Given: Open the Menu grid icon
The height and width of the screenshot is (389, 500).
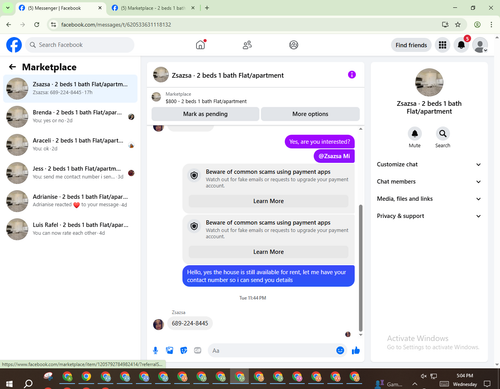Looking at the screenshot, I should (x=442, y=45).
